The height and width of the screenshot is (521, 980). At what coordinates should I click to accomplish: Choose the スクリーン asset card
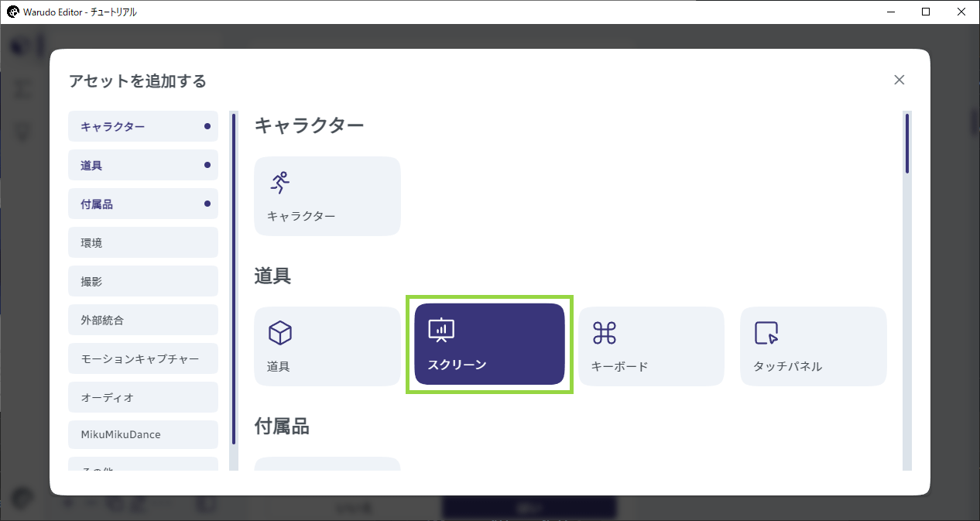[x=489, y=344]
